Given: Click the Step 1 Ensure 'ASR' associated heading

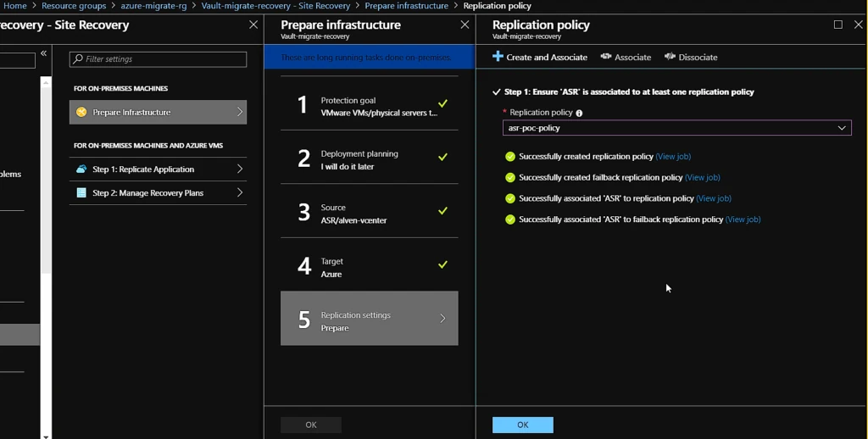Looking at the screenshot, I should pyautogui.click(x=629, y=92).
